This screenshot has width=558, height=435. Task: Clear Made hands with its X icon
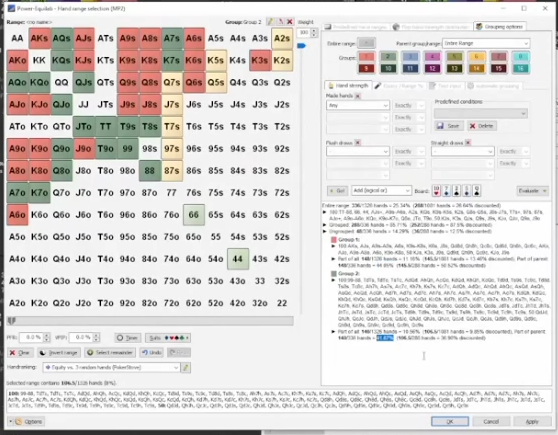358,96
